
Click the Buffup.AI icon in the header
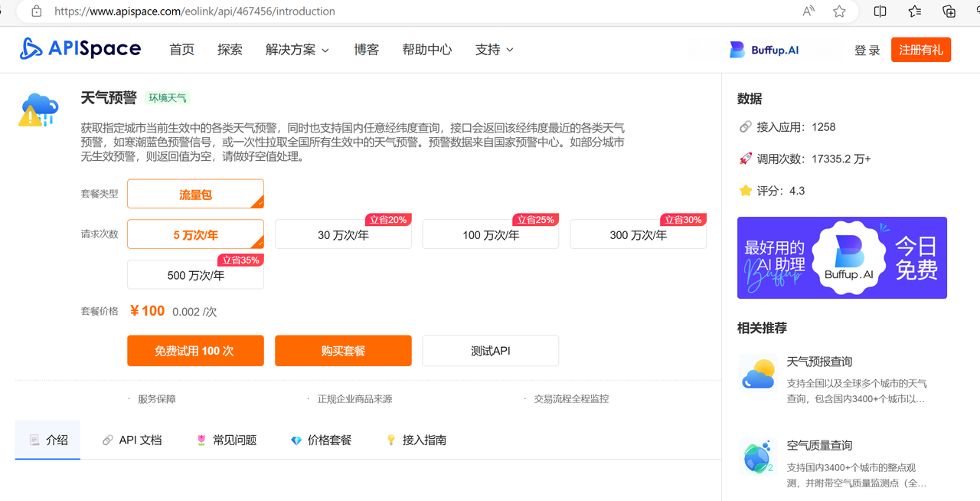pyautogui.click(x=737, y=49)
